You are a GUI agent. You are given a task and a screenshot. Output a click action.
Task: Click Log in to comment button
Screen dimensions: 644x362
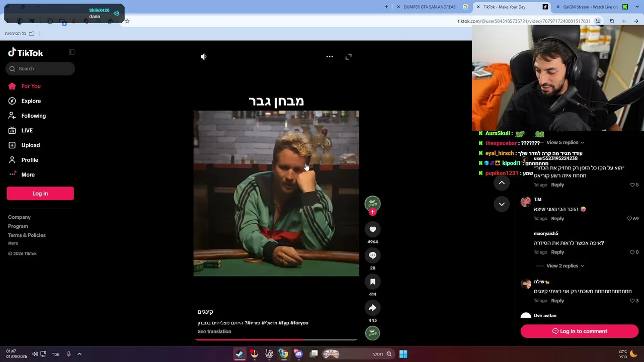coord(580,331)
